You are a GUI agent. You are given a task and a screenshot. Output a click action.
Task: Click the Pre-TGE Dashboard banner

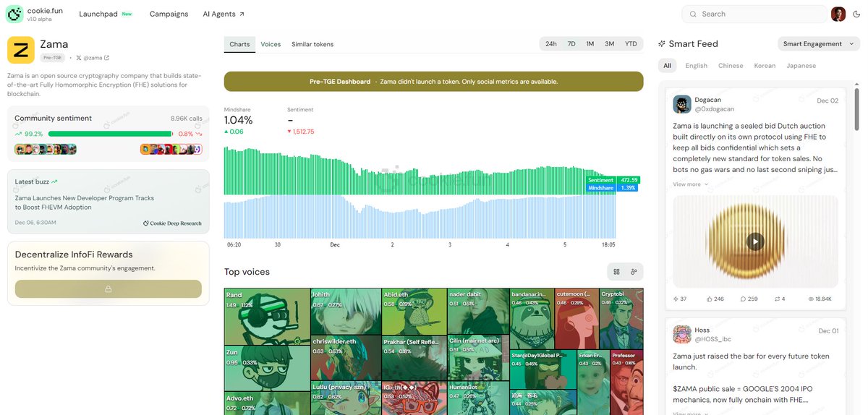tap(433, 82)
